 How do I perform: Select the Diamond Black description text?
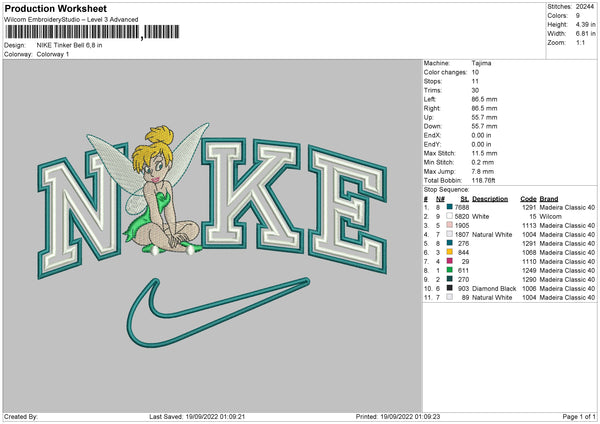494,288
